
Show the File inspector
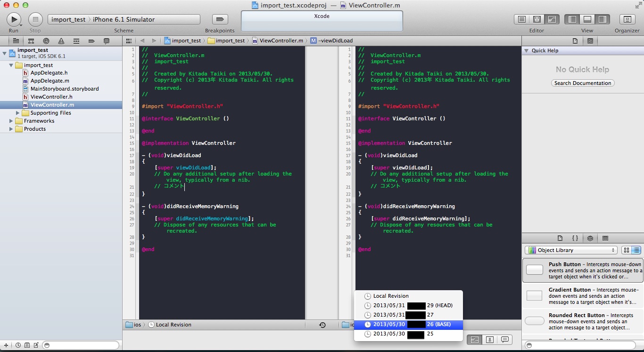(575, 41)
